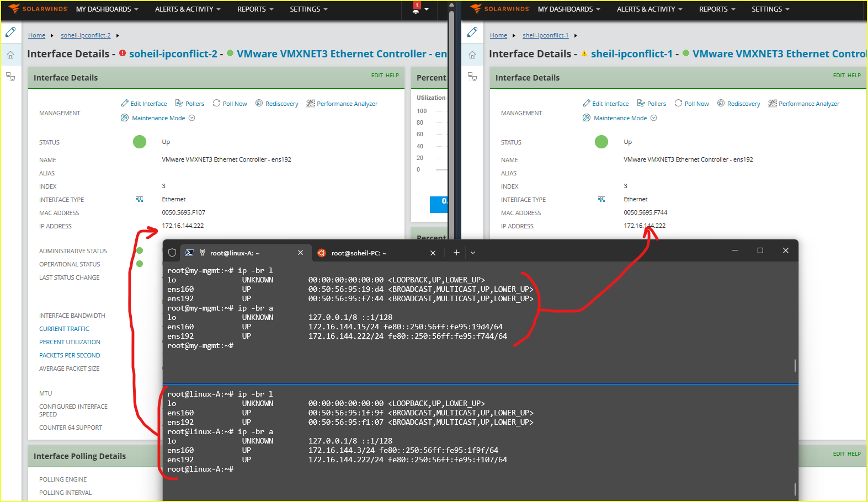The width and height of the screenshot is (868, 502).
Task: Open Settings menu in soheil-ipconflict-2 window
Action: coord(309,9)
